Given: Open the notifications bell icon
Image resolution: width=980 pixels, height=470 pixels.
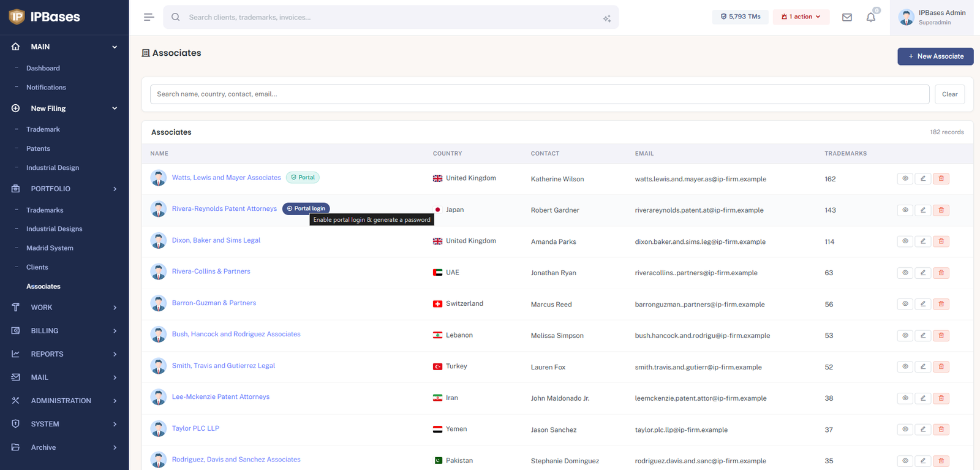Looking at the screenshot, I should [x=871, y=17].
